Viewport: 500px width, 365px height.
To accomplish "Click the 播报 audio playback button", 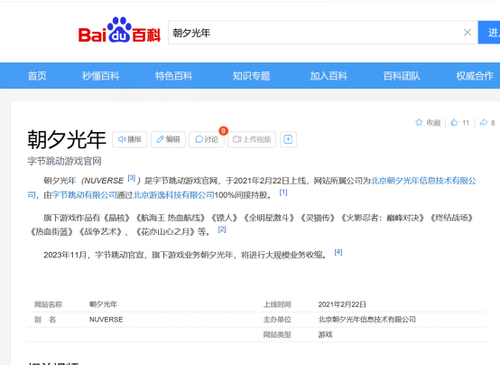I will pos(130,139).
